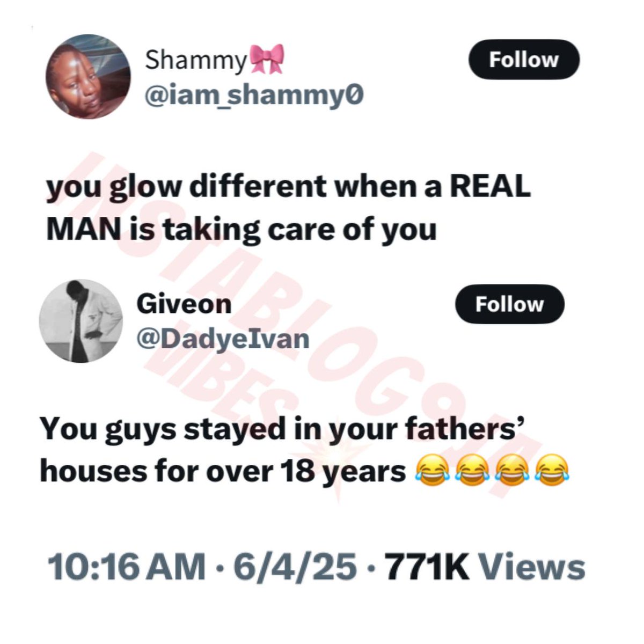Click the 6/4/25 post date

295,568
